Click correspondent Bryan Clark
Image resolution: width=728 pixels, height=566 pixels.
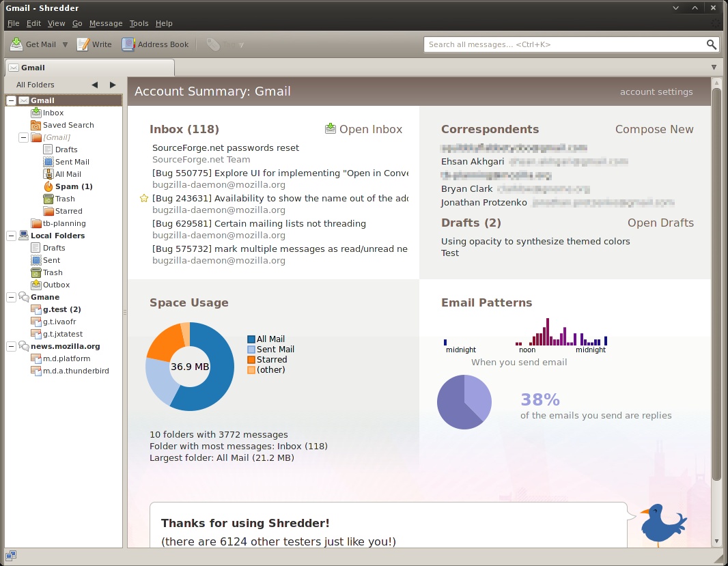coord(466,189)
